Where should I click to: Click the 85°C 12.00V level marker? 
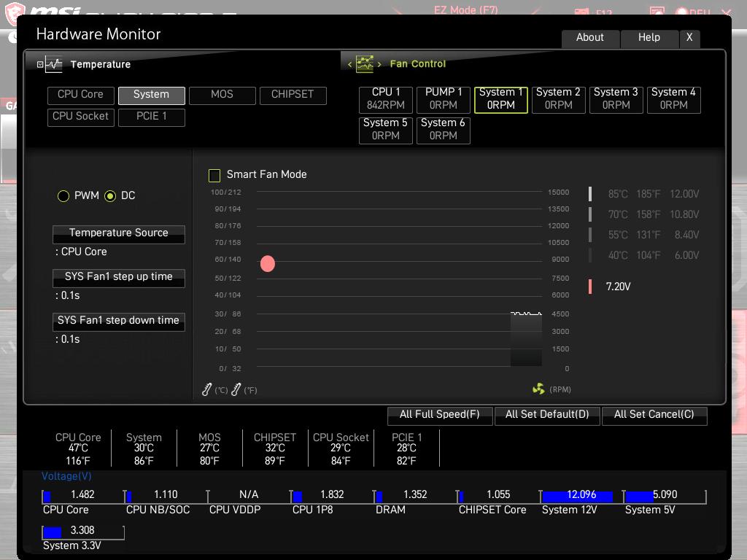click(x=590, y=194)
